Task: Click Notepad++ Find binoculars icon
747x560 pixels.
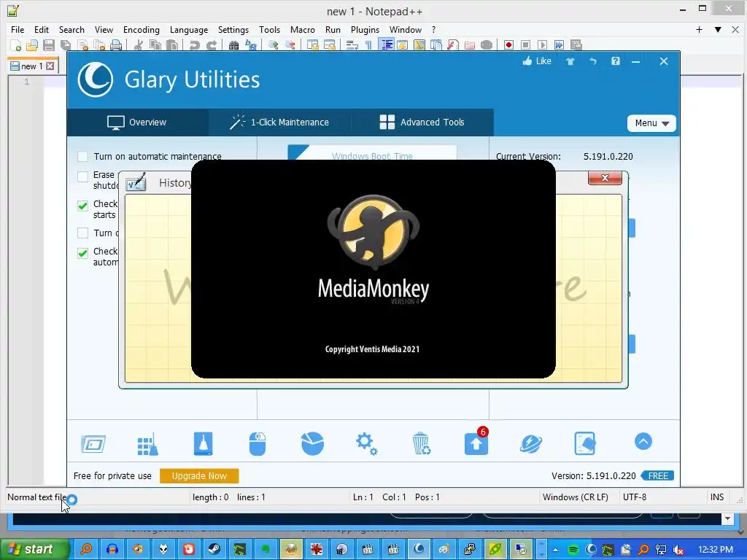Action: point(234,45)
